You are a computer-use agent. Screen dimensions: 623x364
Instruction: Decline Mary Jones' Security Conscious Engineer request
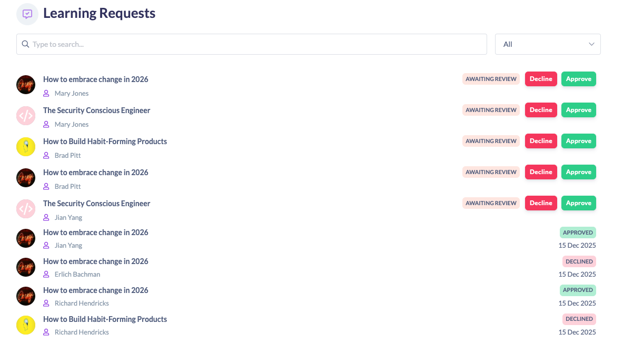[x=540, y=110]
